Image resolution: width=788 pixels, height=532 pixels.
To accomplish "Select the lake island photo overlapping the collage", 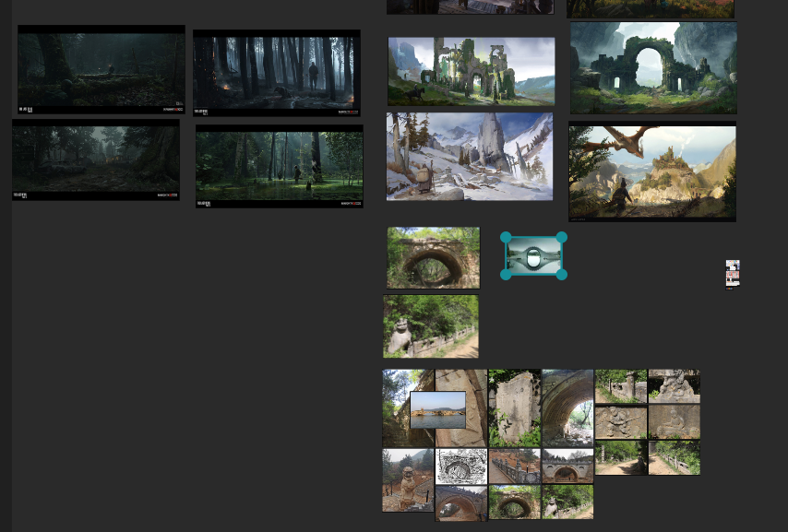I will (x=437, y=410).
